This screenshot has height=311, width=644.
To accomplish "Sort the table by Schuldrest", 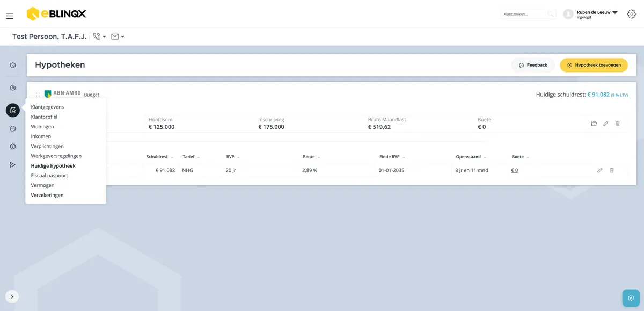I will (x=160, y=157).
